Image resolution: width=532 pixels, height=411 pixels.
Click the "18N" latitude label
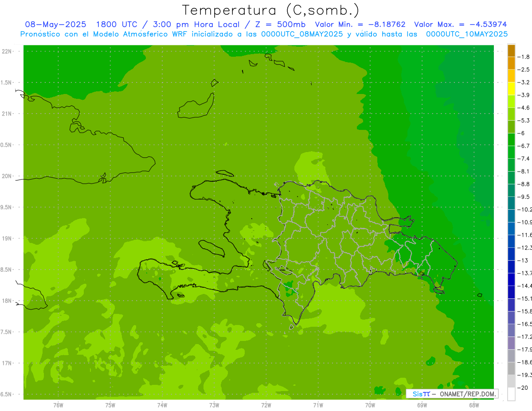pos(7,301)
